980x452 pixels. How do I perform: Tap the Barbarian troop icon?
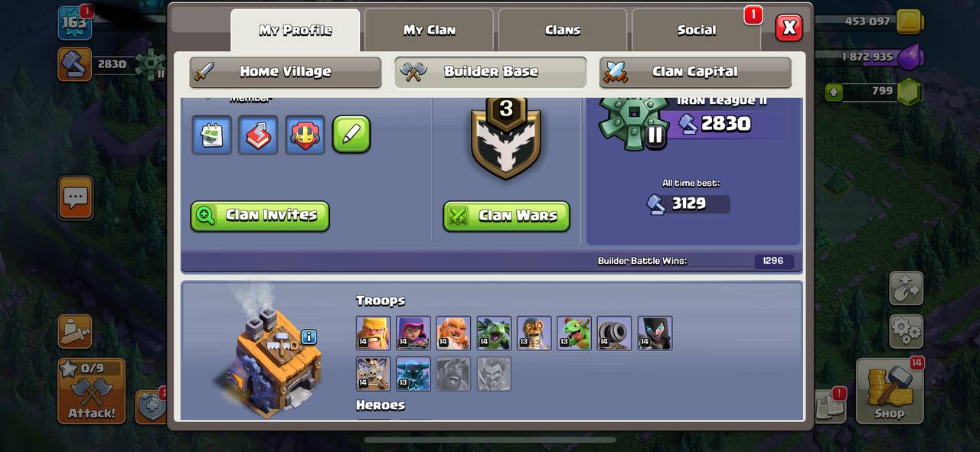click(x=373, y=333)
